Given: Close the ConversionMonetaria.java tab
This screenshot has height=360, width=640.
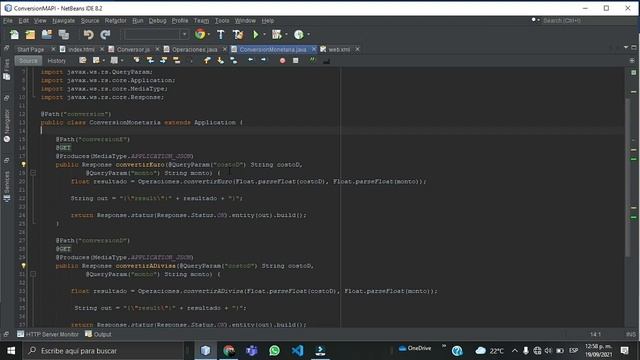Looking at the screenshot, I should pyautogui.click(x=313, y=49).
